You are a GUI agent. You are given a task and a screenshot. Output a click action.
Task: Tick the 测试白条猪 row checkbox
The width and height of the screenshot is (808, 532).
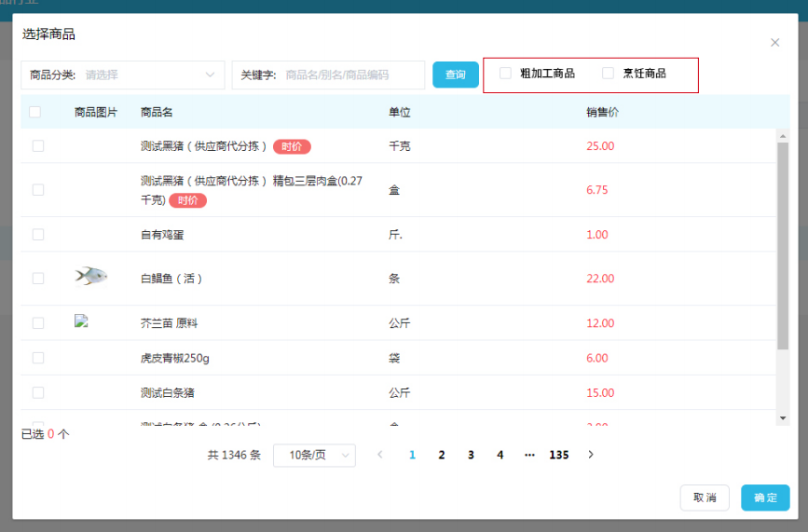[38, 393]
